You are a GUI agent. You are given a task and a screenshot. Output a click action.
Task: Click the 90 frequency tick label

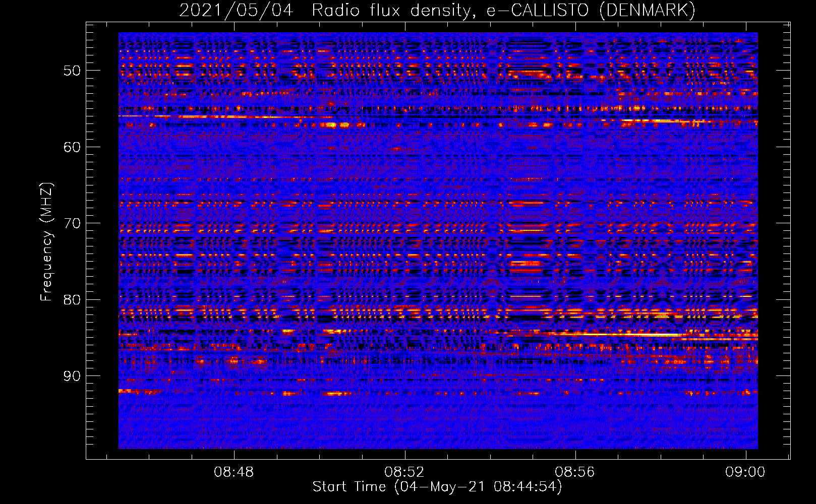point(72,376)
